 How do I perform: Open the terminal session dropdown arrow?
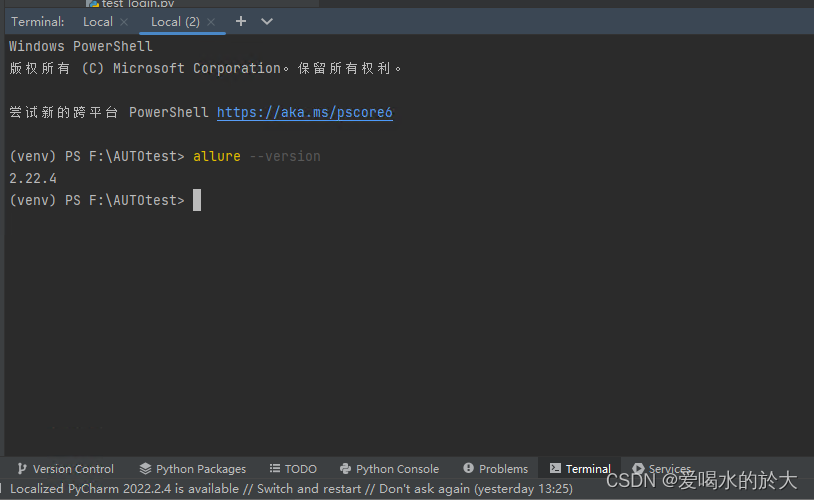pos(267,21)
